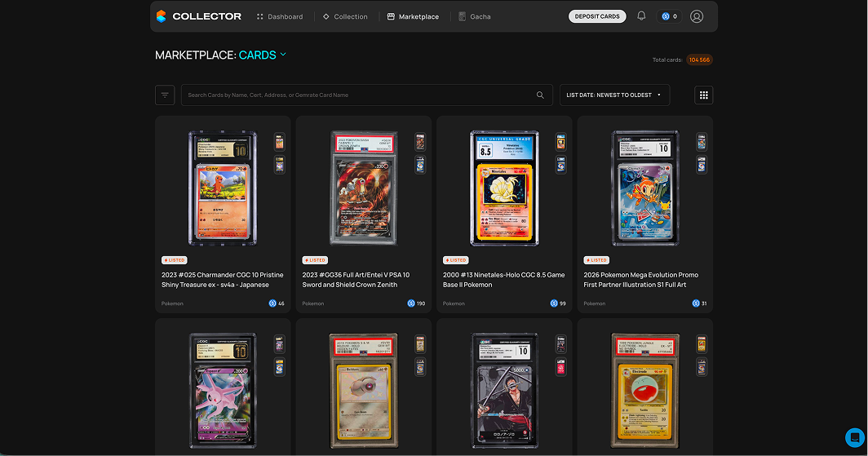Open the Espeon CGC 10 card image
868x456 pixels.
(x=223, y=391)
